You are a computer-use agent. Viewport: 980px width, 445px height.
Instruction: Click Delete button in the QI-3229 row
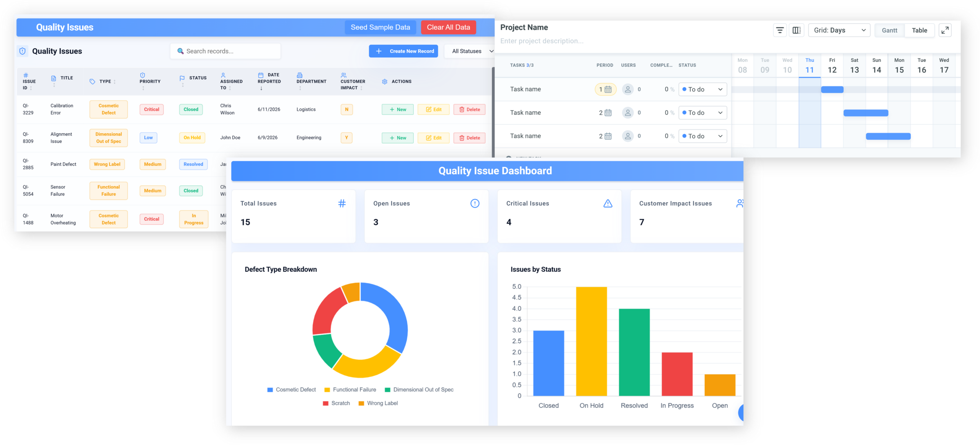469,110
